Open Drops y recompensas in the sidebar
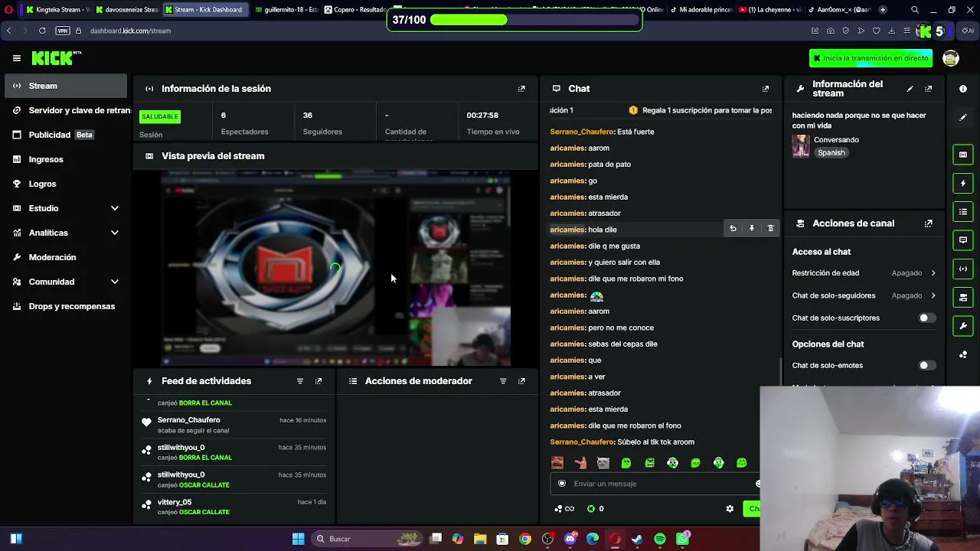 click(x=65, y=306)
